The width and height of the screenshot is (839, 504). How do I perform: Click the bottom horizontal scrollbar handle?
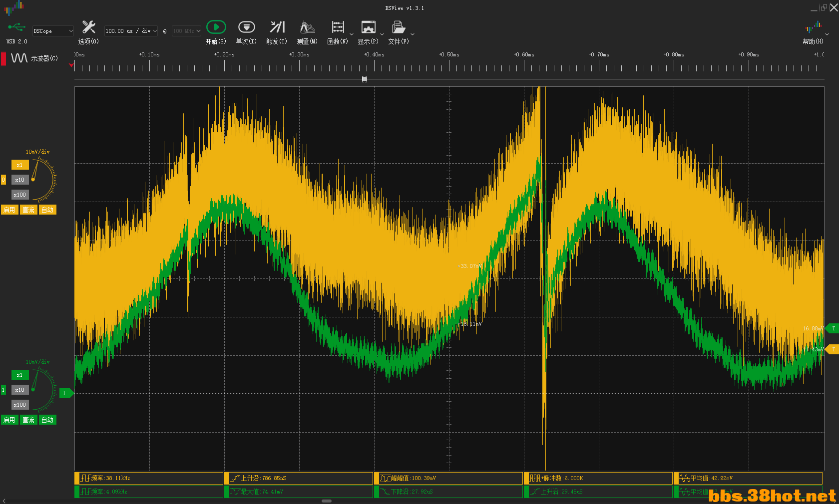tap(327, 501)
